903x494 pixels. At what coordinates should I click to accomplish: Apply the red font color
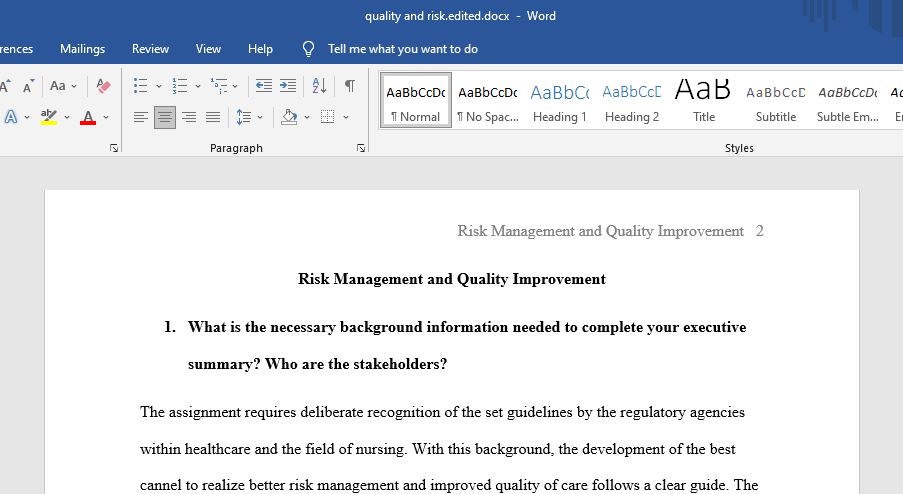pos(88,117)
